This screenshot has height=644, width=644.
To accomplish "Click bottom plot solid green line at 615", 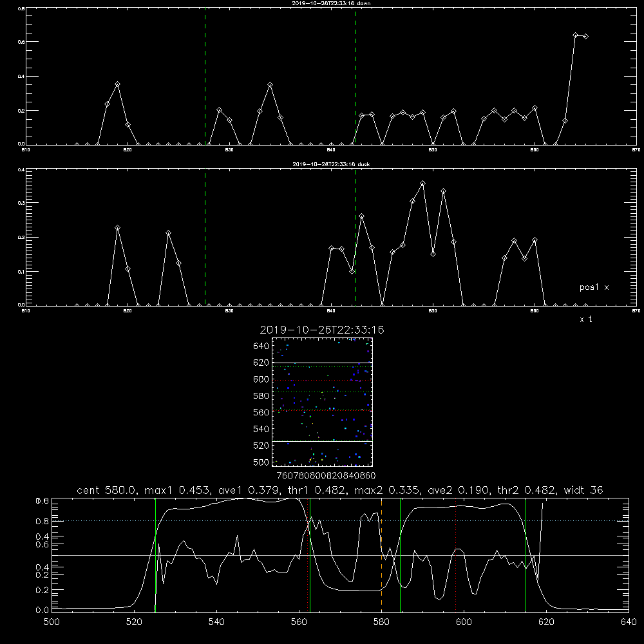I will coord(526,554).
